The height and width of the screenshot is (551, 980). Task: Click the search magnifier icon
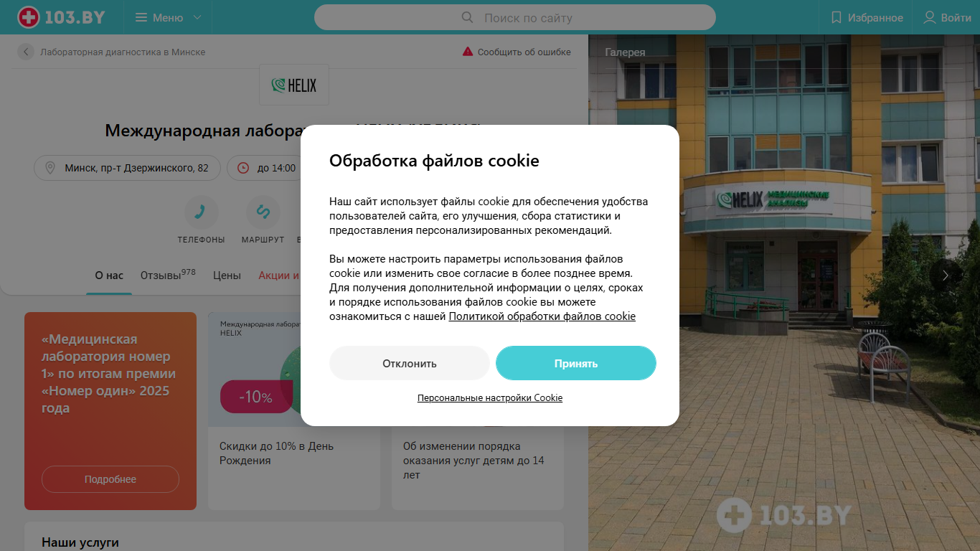tap(467, 17)
